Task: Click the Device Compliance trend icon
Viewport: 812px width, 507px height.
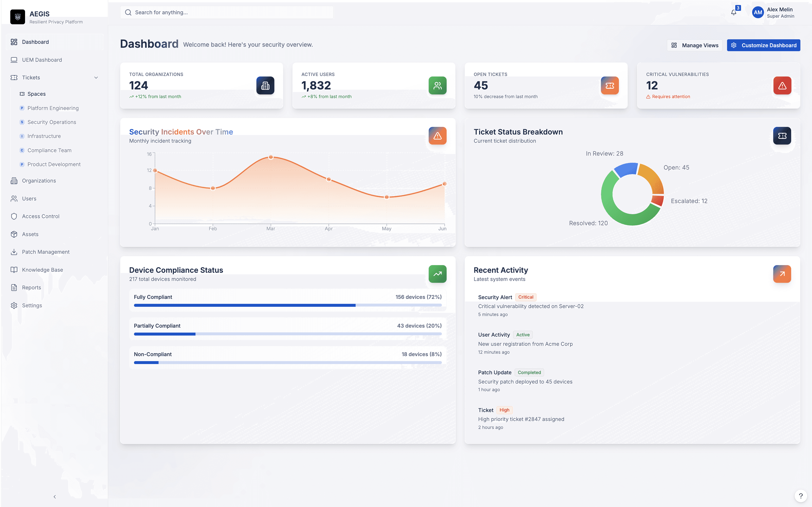Action: point(437,274)
